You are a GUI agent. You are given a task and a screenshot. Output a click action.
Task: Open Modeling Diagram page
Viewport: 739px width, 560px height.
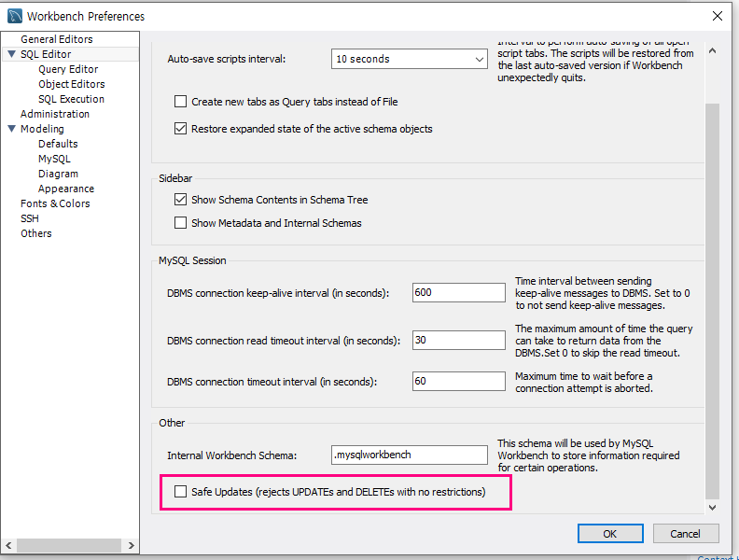(x=58, y=174)
